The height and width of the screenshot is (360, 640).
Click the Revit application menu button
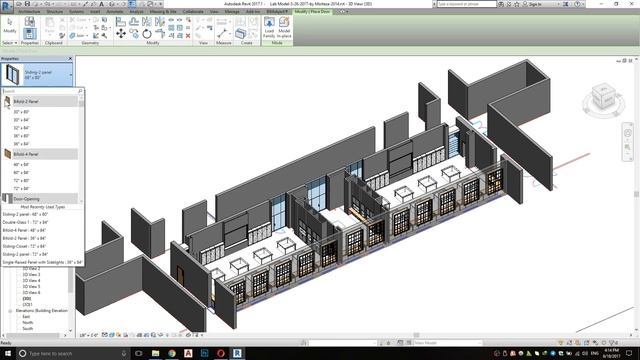(x=7, y=6)
